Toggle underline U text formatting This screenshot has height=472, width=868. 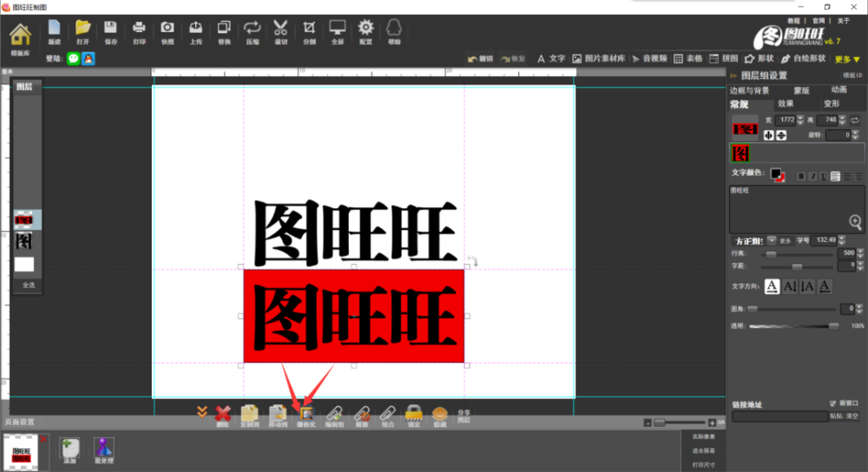tap(824, 176)
